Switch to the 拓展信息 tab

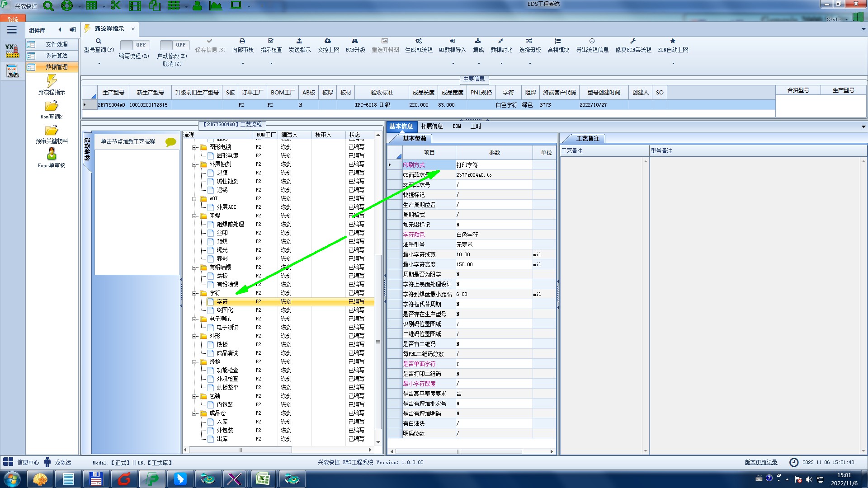click(432, 127)
